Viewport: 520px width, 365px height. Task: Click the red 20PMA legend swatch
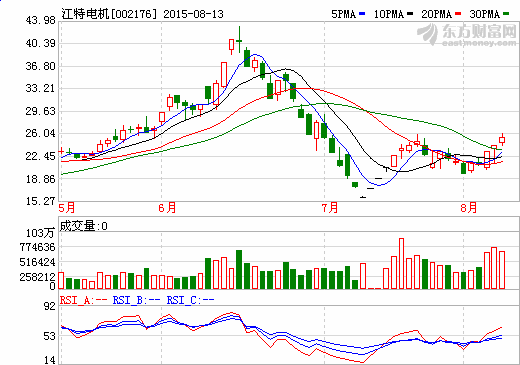click(x=458, y=14)
